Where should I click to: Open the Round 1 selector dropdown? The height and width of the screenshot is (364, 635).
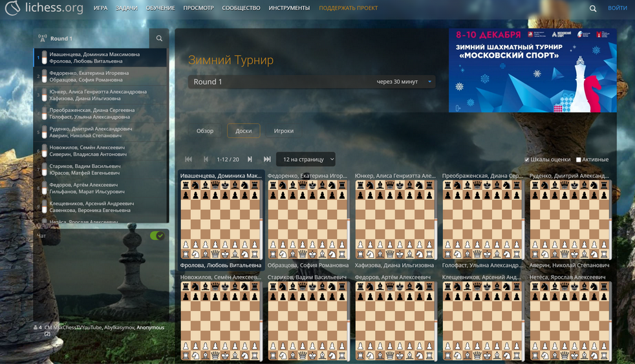tap(311, 82)
